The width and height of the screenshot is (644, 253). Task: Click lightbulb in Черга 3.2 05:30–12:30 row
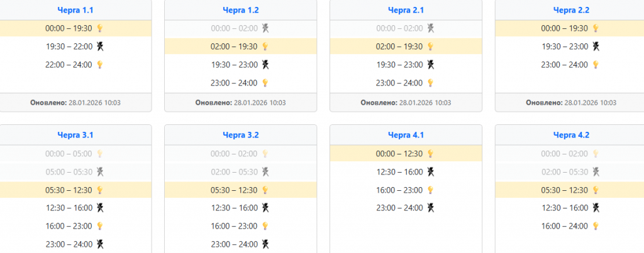click(265, 190)
